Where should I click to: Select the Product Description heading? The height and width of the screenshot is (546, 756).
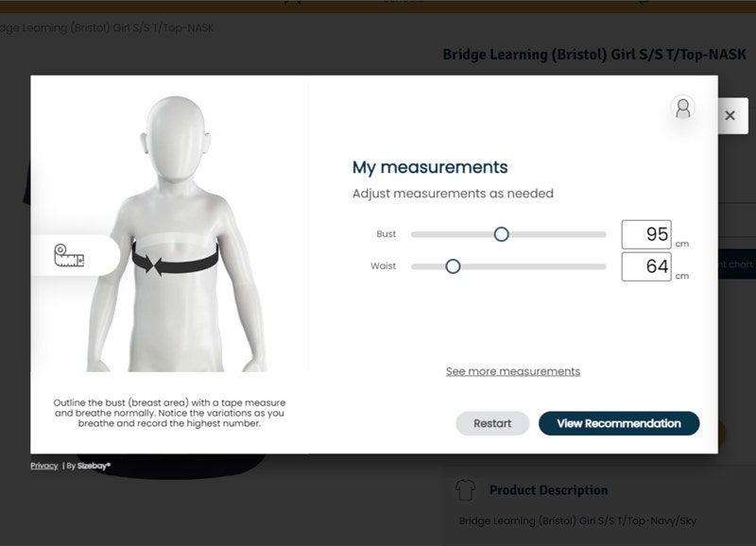[x=548, y=490]
